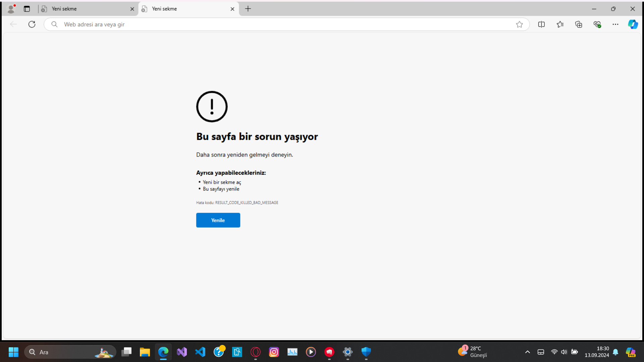The width and height of the screenshot is (644, 362).
Task: Click the page refresh icon
Action: point(32,24)
